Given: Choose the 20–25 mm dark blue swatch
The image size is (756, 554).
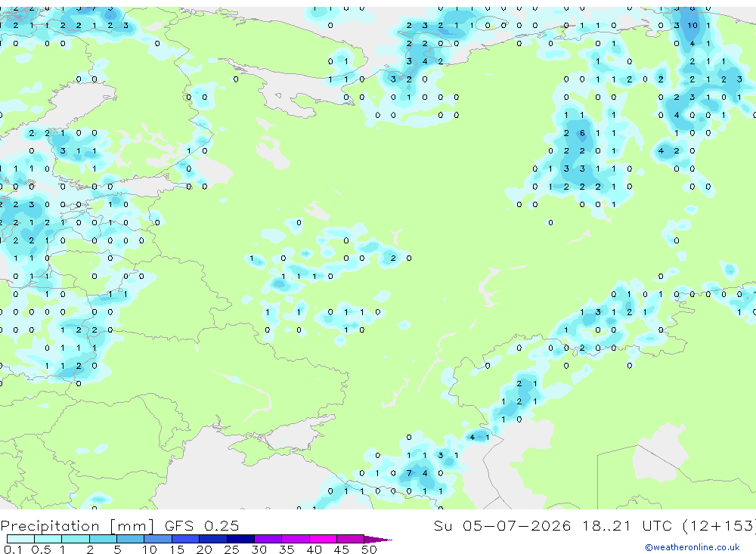Looking at the screenshot, I should pos(213,539).
